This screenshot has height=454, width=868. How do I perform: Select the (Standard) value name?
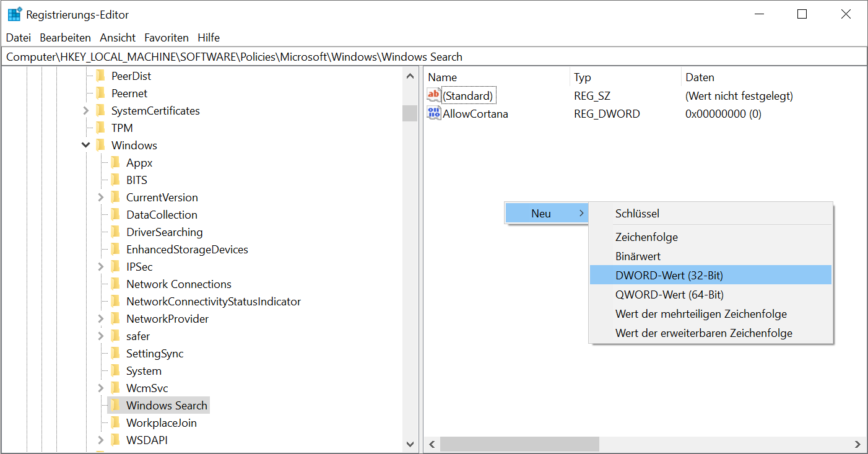pos(468,96)
